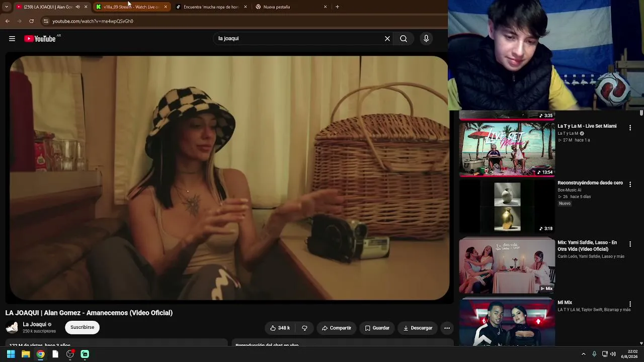Save the video with Guardar
644x362 pixels.
(x=377, y=328)
